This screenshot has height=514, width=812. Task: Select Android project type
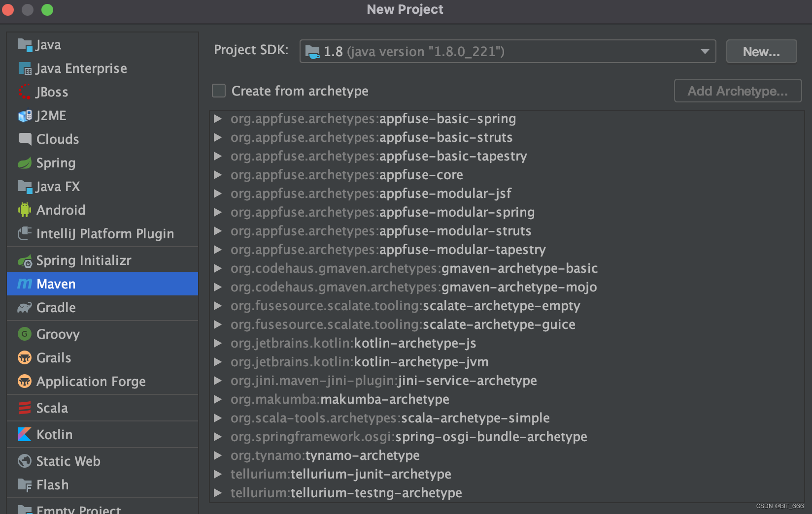click(102, 210)
